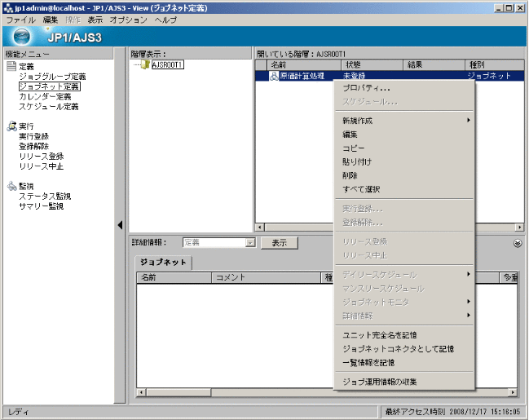Open 新規作成 submenu in the context menu
The width and height of the screenshot is (529, 420).
(x=404, y=121)
